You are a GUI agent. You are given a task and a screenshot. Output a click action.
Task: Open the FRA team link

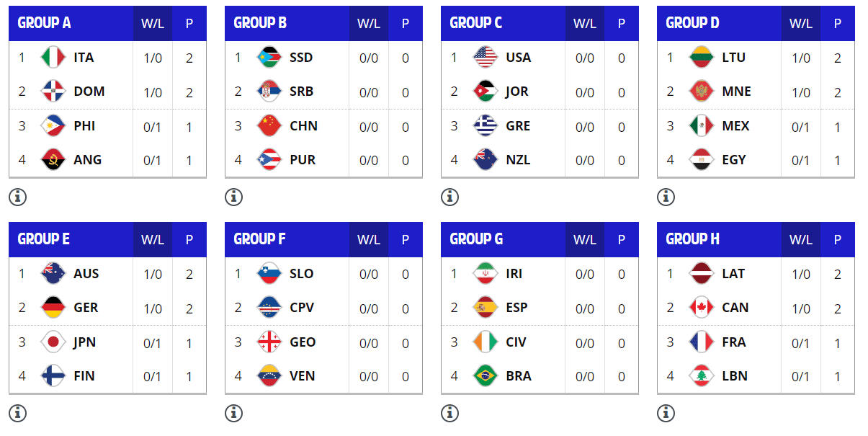coord(734,342)
